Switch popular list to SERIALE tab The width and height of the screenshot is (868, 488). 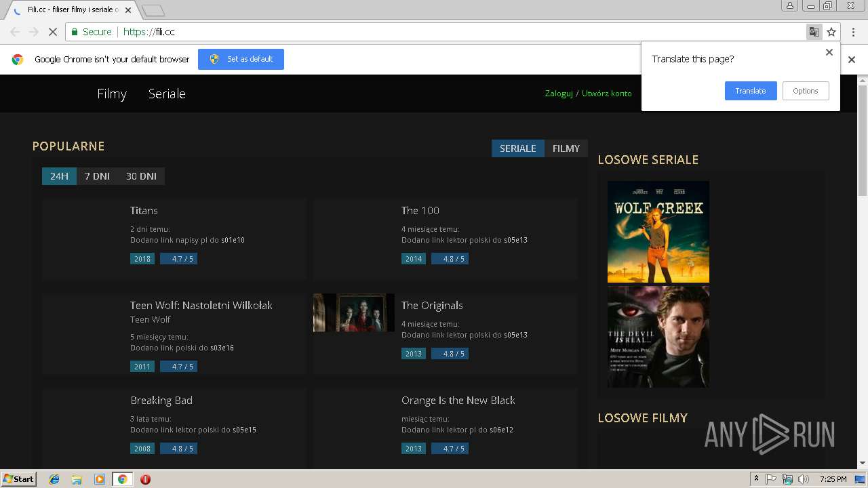click(x=518, y=148)
